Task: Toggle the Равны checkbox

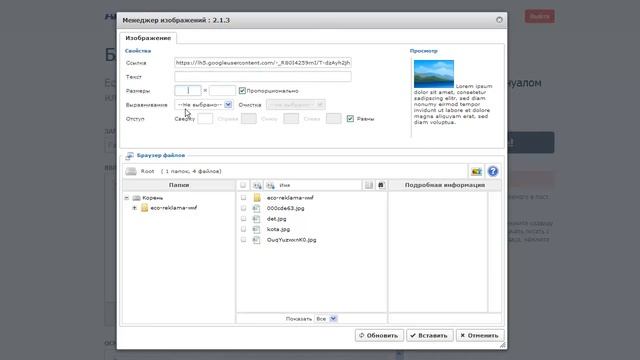Action: coord(350,119)
